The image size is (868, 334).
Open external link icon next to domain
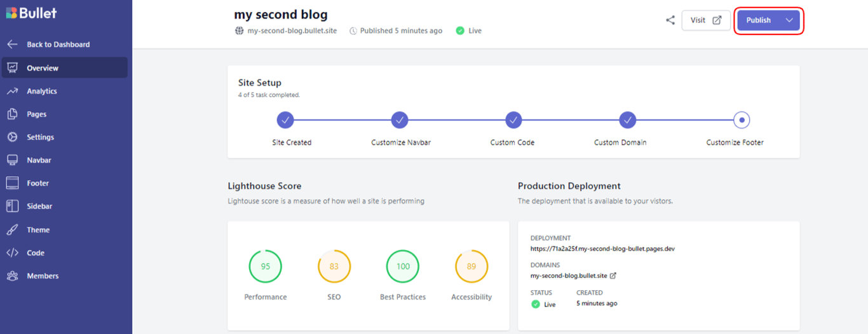[x=613, y=276]
